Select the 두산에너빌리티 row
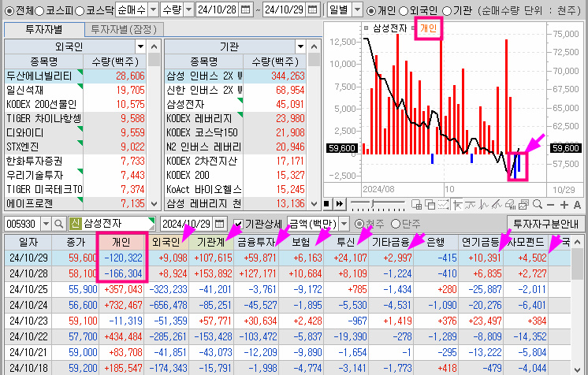This screenshot has width=588, height=375. 76,76
